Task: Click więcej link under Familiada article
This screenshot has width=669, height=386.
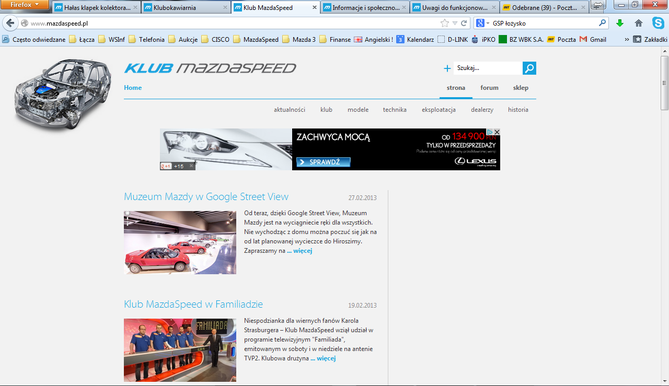Action: 326,358
